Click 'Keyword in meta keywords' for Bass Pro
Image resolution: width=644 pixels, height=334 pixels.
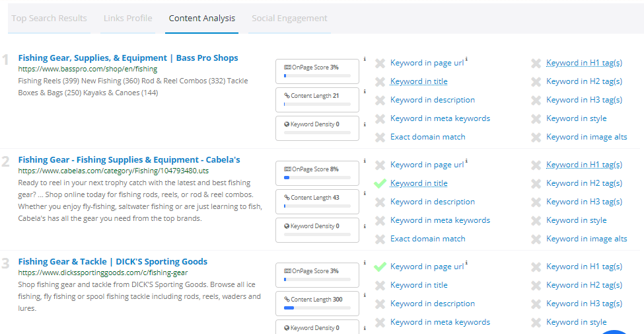tap(440, 118)
